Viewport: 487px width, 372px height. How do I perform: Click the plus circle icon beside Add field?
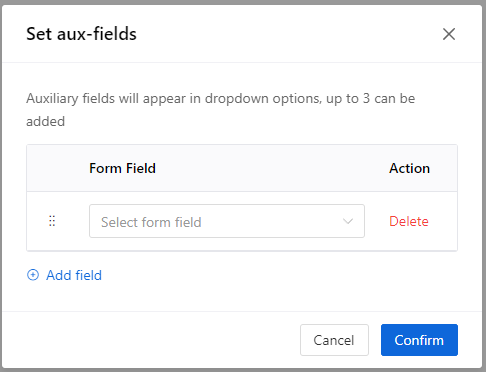(x=33, y=275)
